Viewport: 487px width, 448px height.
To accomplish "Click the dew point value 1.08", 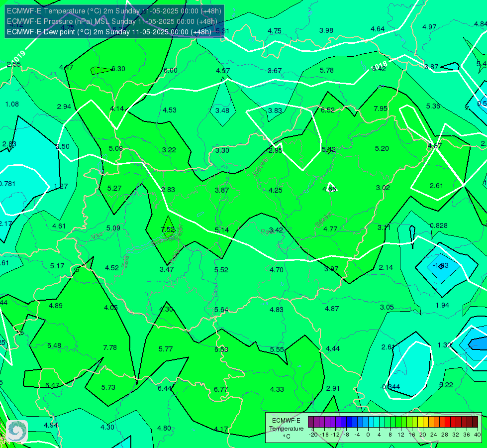I will coord(12,104).
